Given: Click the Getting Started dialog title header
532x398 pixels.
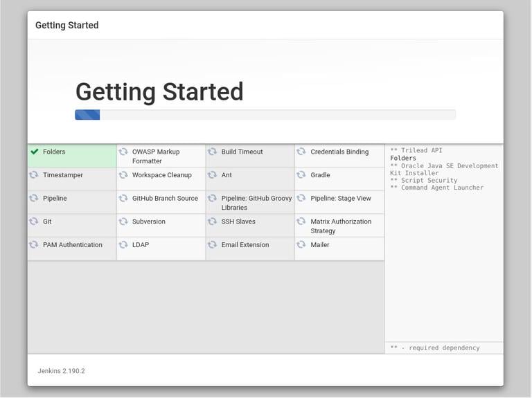Looking at the screenshot, I should 67,25.
